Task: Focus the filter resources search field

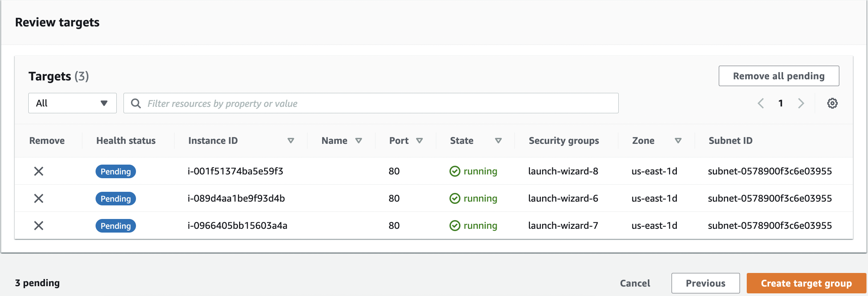Action: point(378,103)
